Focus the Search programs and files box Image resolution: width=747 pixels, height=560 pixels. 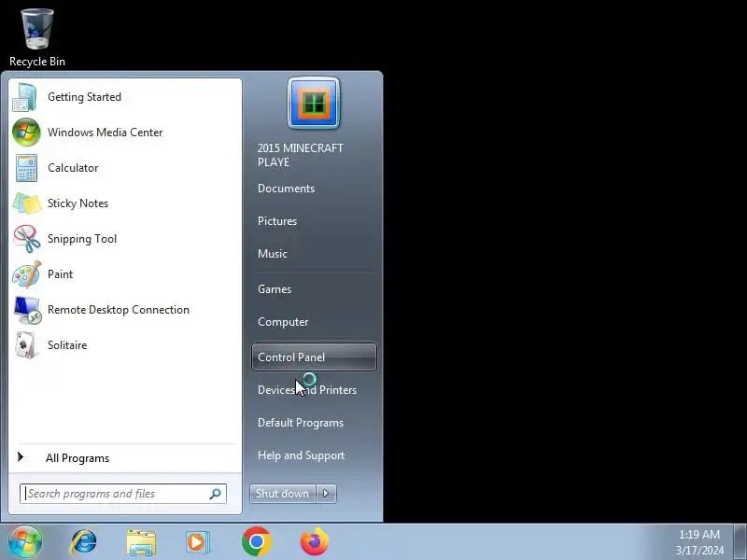click(x=123, y=494)
